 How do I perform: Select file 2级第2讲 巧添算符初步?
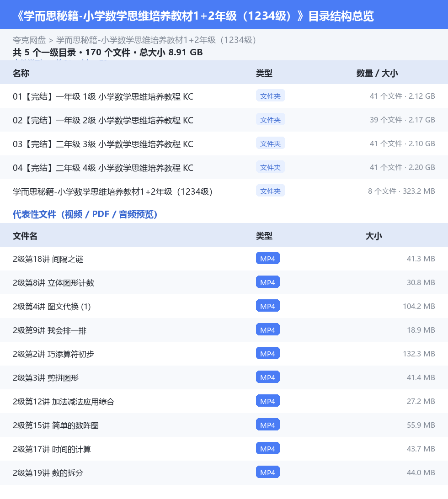pyautogui.click(x=53, y=354)
